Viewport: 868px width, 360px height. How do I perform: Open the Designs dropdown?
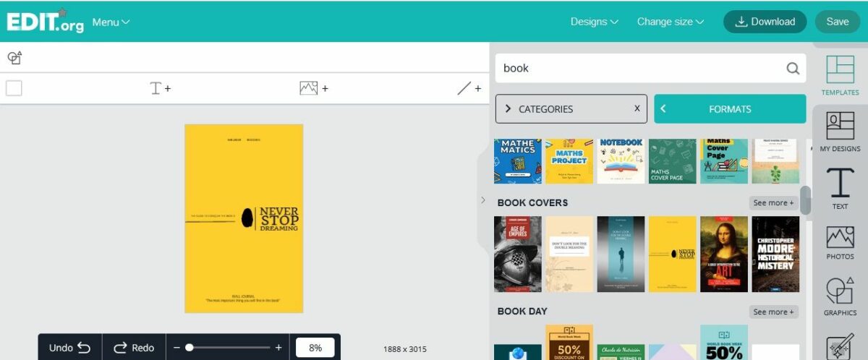pyautogui.click(x=594, y=22)
